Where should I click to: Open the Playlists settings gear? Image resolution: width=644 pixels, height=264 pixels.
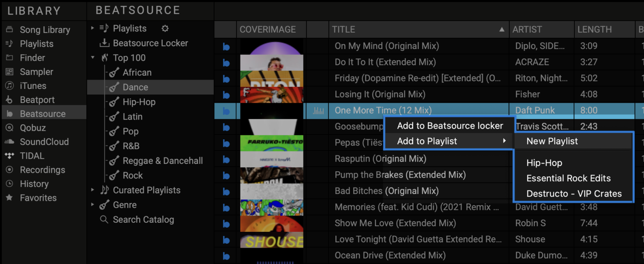click(x=164, y=28)
